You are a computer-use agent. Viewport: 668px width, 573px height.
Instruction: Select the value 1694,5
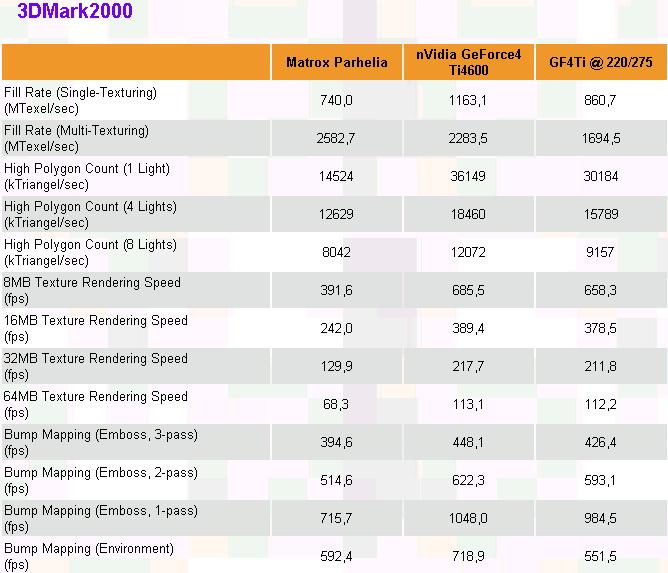pos(601,138)
